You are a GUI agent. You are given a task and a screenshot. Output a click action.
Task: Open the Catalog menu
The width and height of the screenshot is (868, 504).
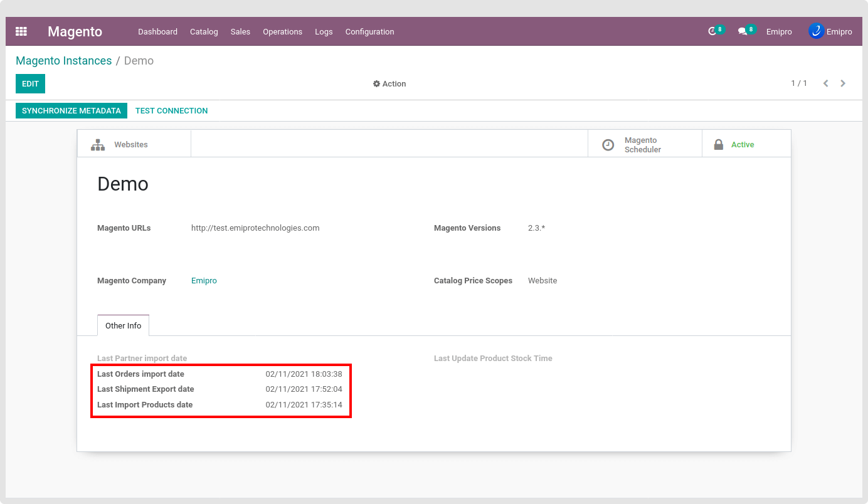(204, 32)
